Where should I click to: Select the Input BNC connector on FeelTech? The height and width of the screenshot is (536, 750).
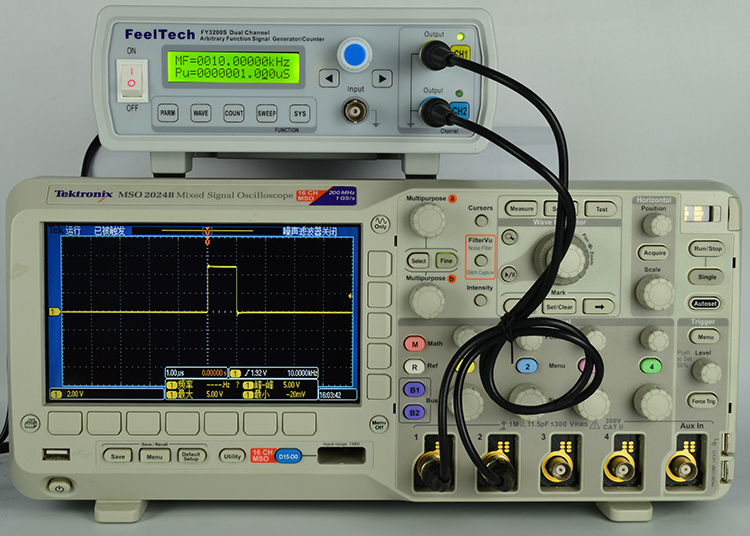click(355, 111)
